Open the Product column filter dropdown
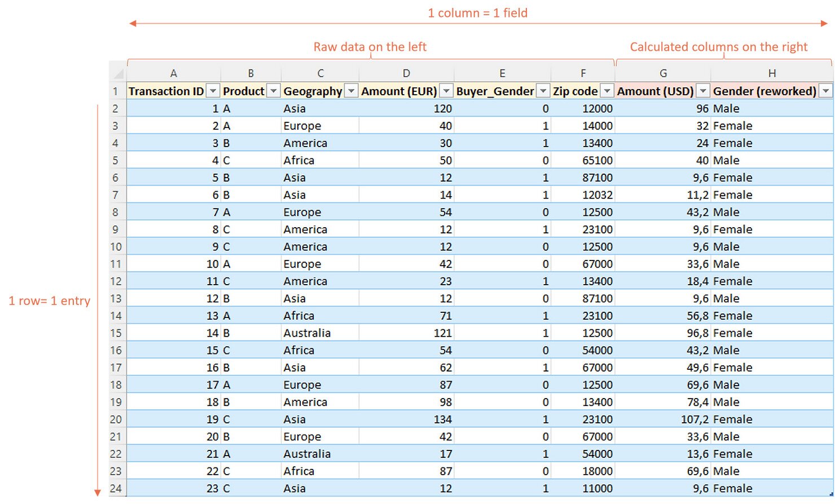The width and height of the screenshot is (835, 504). (x=273, y=91)
